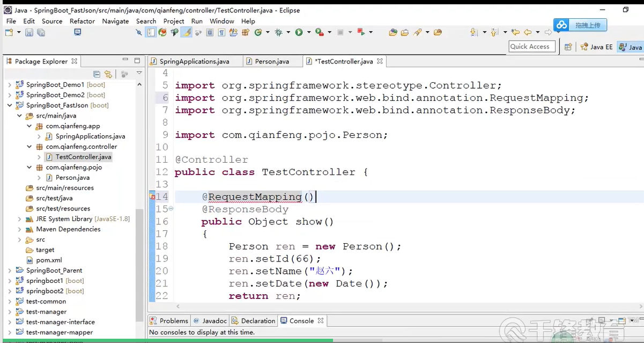This screenshot has width=644, height=343.
Task: Click the Open Perspective icon
Action: 568,47
